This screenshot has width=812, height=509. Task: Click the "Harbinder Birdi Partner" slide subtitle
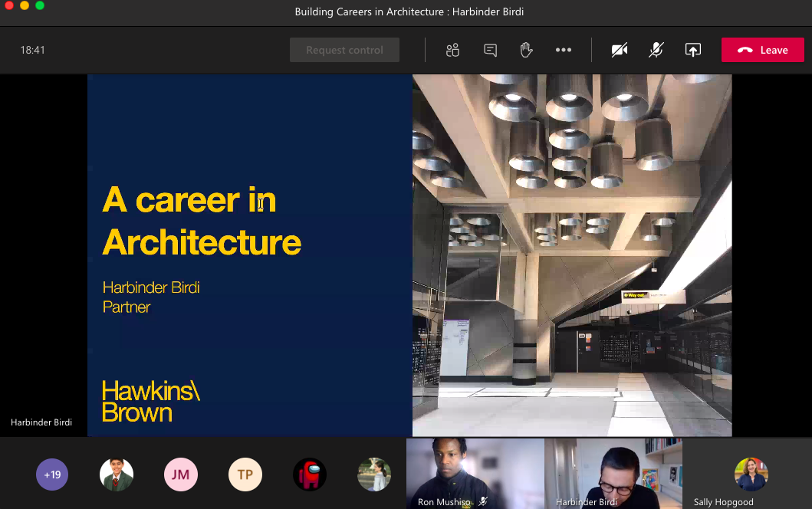tap(151, 297)
